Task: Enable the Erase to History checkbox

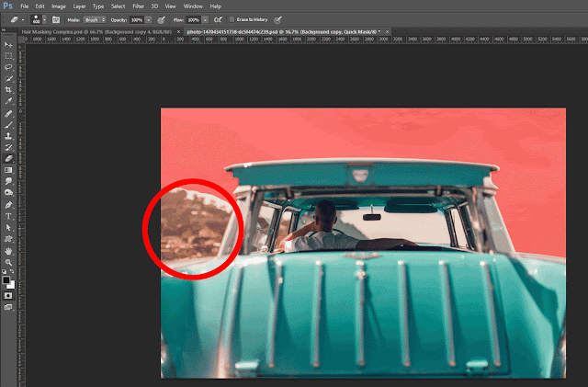Action: pyautogui.click(x=232, y=19)
